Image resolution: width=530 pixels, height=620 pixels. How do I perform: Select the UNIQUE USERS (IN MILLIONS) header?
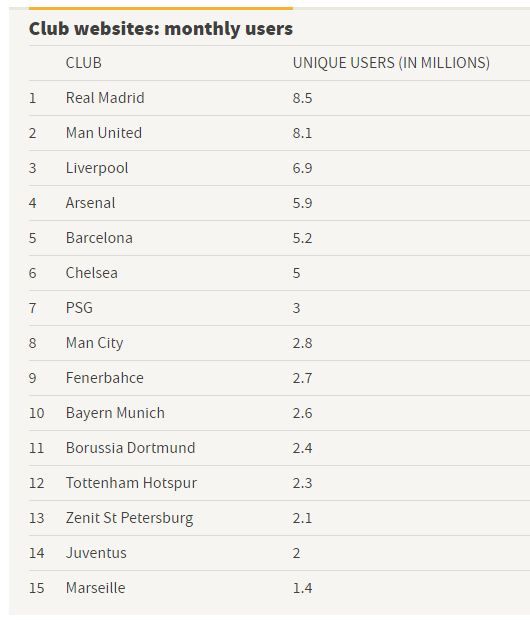[391, 63]
